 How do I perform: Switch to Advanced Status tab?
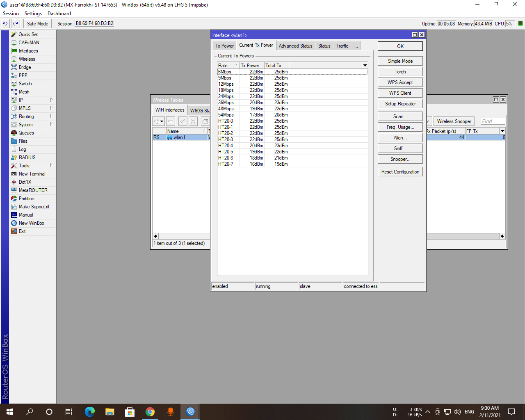click(295, 46)
